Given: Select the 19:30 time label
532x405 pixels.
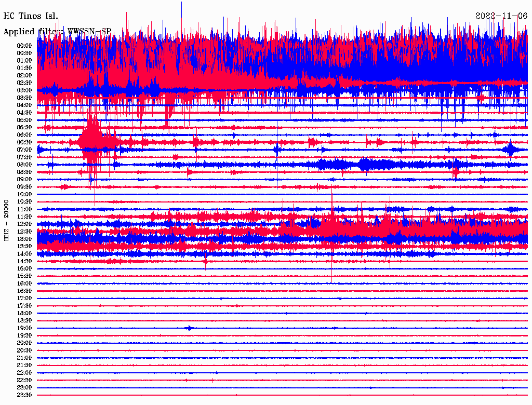Looking at the screenshot, I should click(24, 336).
